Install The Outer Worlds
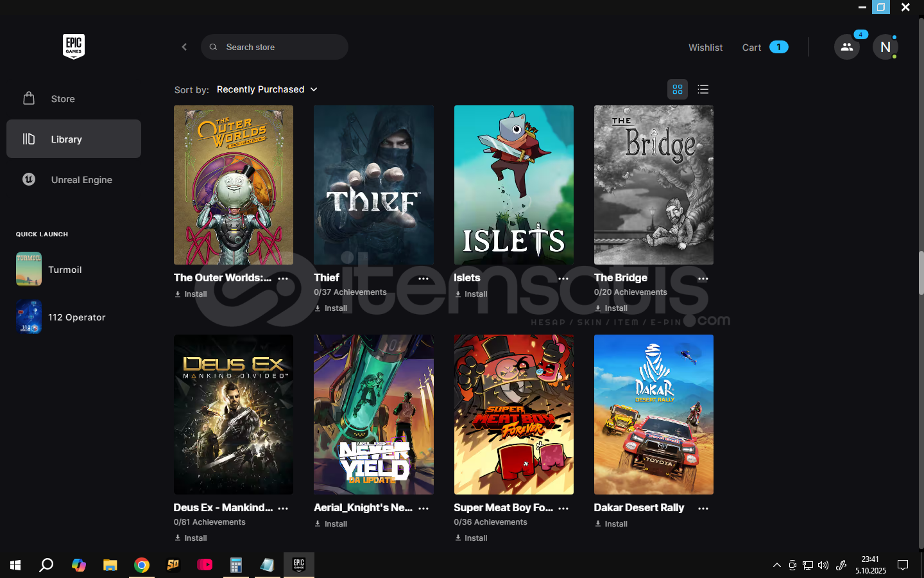The width and height of the screenshot is (924, 578). pos(191,294)
